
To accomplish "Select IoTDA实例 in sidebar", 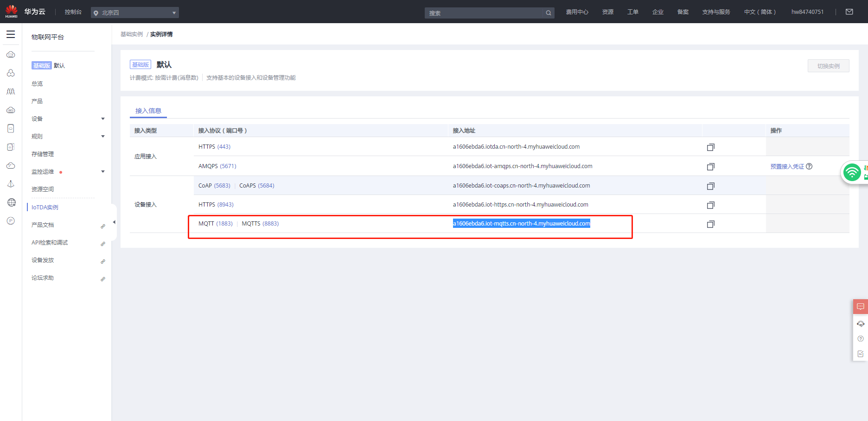I will point(45,207).
